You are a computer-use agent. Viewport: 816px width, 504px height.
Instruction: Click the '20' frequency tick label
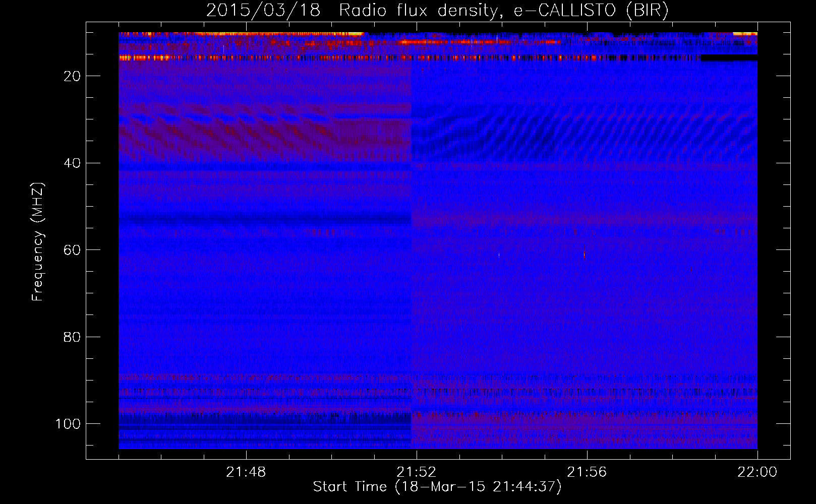point(72,76)
